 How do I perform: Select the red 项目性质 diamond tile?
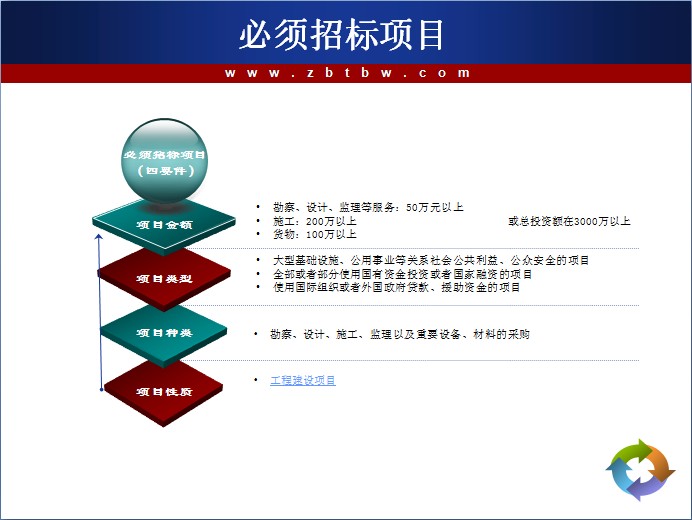(164, 391)
